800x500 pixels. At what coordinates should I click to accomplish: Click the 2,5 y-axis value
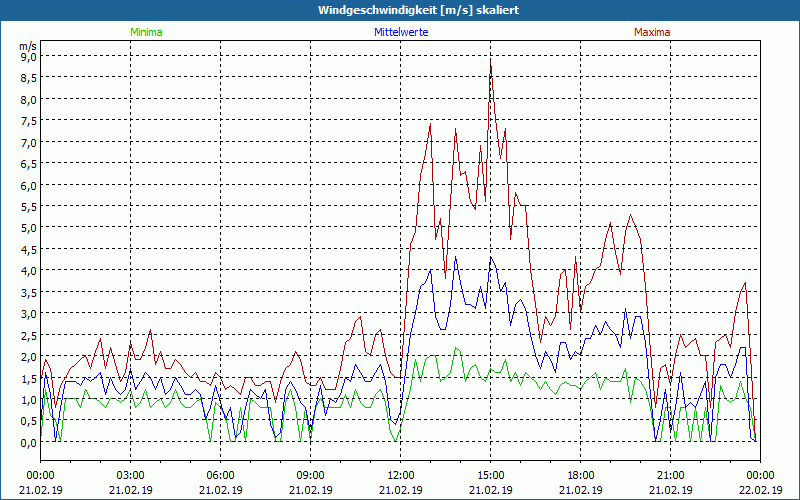28,335
